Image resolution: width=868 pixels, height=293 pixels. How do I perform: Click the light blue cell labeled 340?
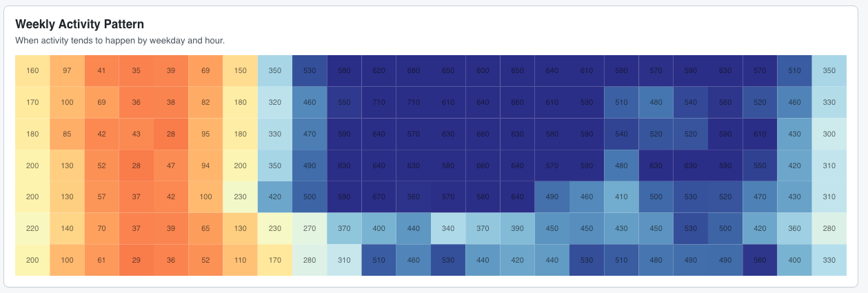pos(448,229)
